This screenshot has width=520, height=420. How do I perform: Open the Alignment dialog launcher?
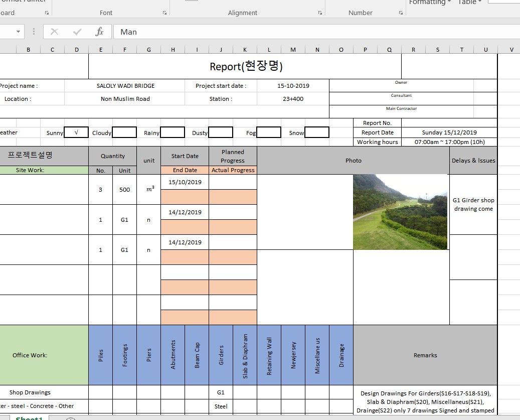320,13
